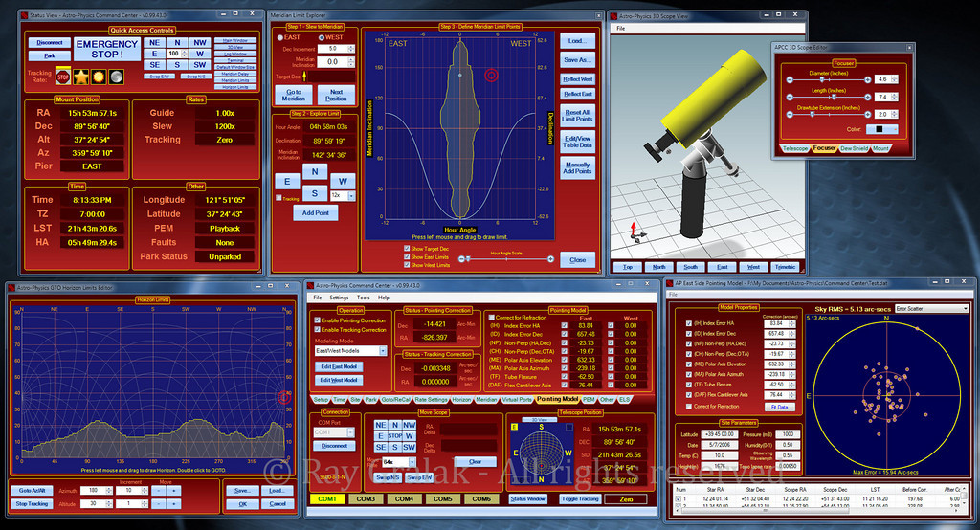The image size is (980, 530).
Task: Select the lunar moon tracking rate icon
Action: click(x=116, y=77)
